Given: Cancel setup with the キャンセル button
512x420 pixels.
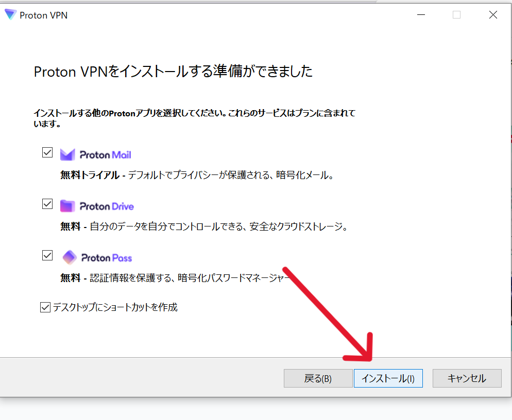Looking at the screenshot, I should coord(467,378).
